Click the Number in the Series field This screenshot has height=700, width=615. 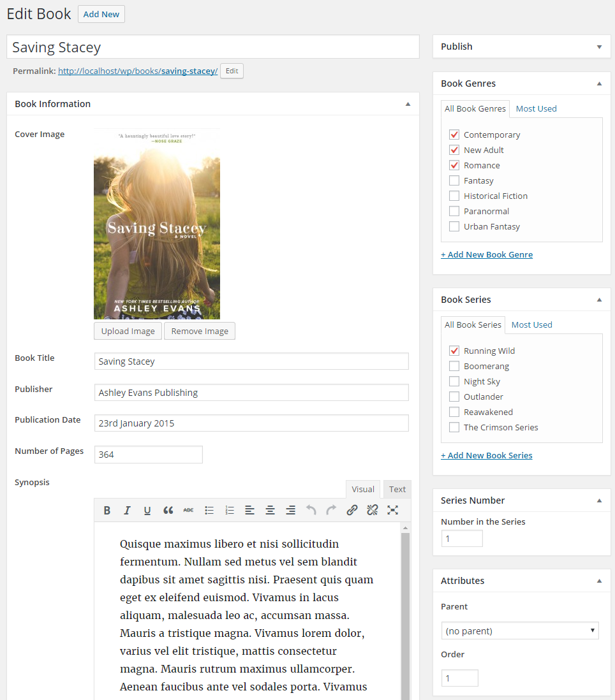click(462, 539)
